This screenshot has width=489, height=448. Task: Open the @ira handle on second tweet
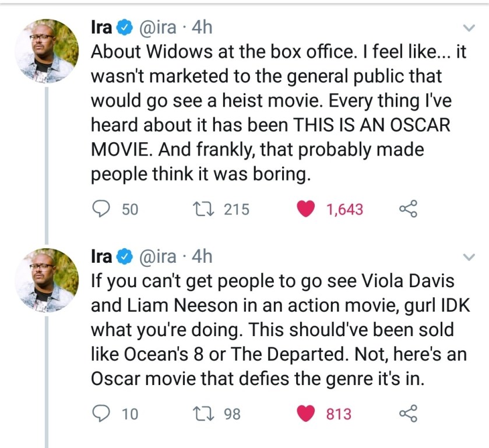coord(157,256)
